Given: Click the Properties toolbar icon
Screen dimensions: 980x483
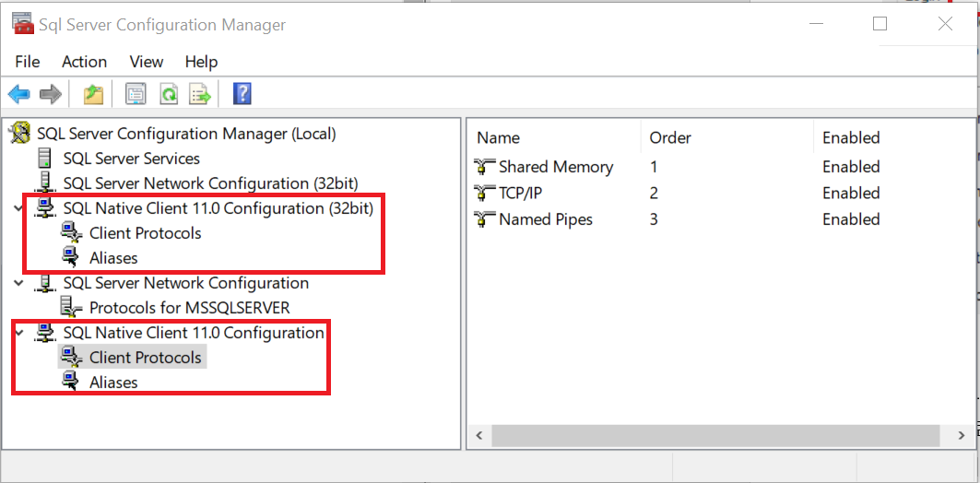Looking at the screenshot, I should [136, 95].
